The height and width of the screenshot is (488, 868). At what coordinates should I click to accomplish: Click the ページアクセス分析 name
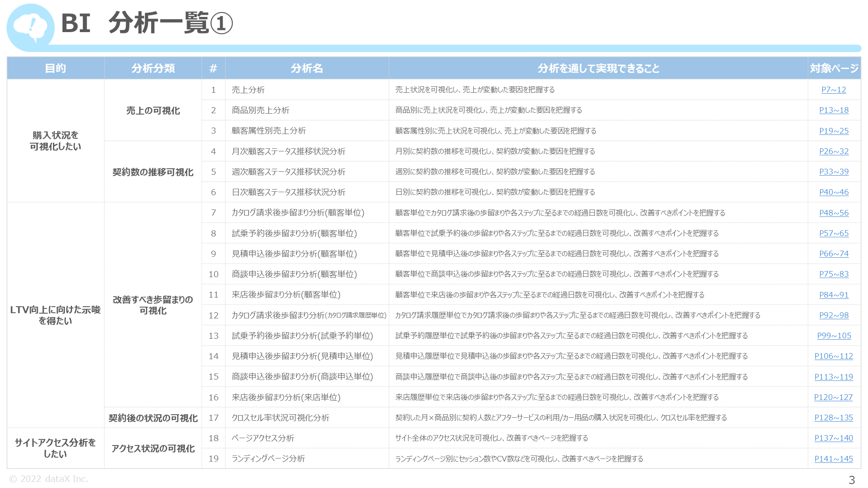coord(263,438)
